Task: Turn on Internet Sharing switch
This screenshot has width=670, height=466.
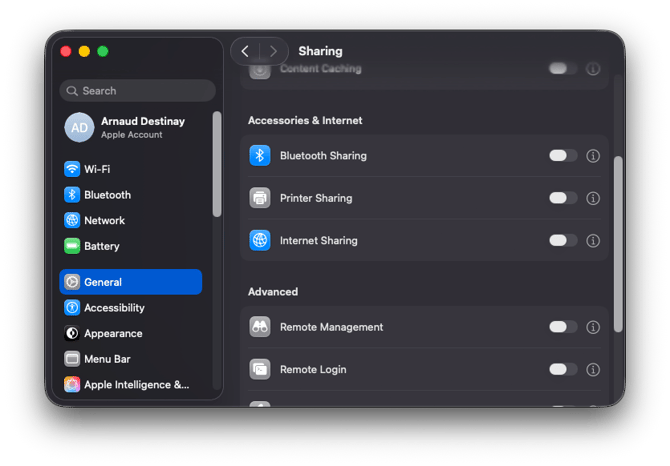Action: point(563,240)
